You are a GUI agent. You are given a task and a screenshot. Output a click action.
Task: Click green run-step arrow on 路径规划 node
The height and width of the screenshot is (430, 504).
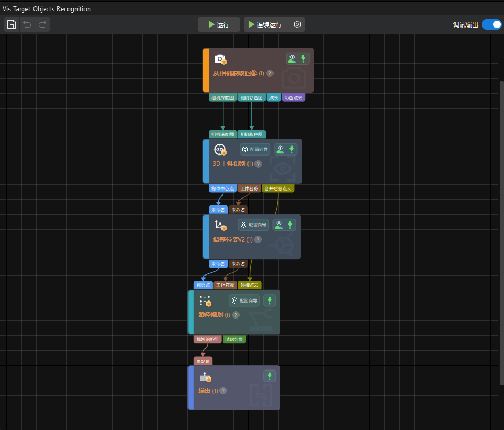270,301
